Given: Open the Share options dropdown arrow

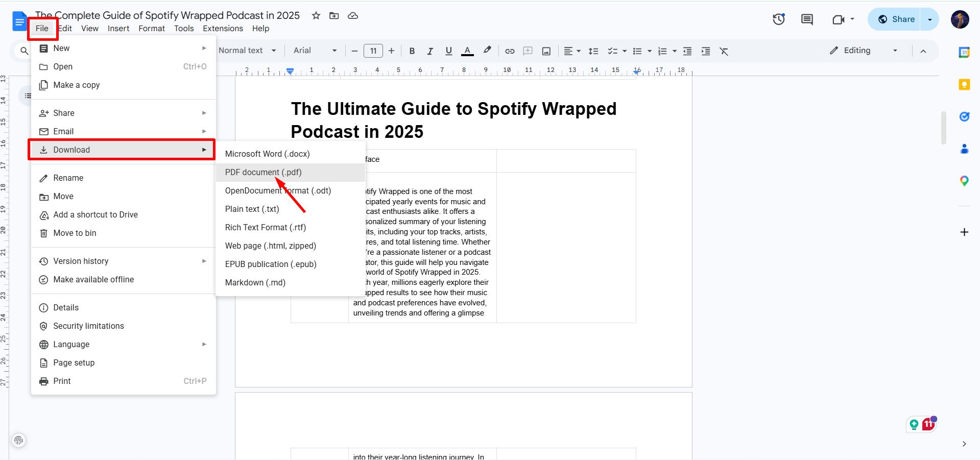Looking at the screenshot, I should 930,19.
